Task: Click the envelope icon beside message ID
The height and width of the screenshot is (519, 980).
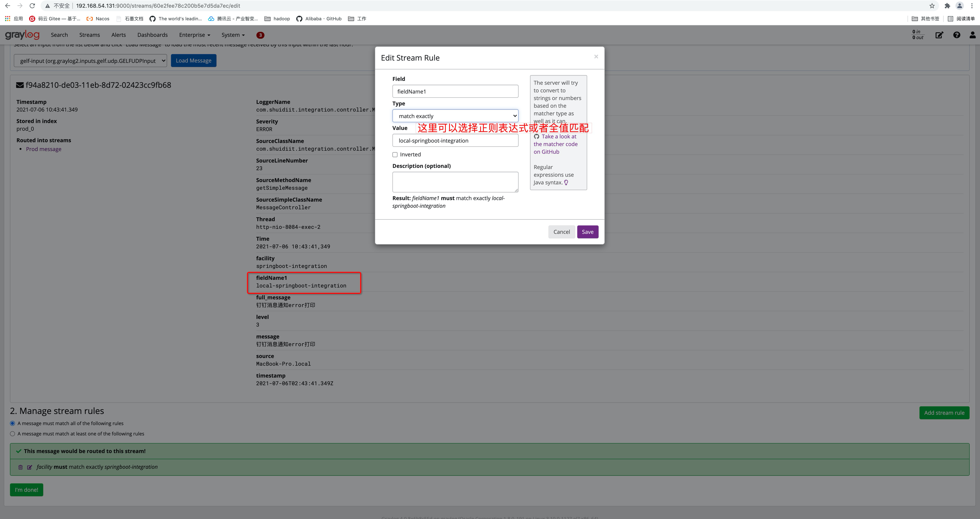Action: [19, 85]
